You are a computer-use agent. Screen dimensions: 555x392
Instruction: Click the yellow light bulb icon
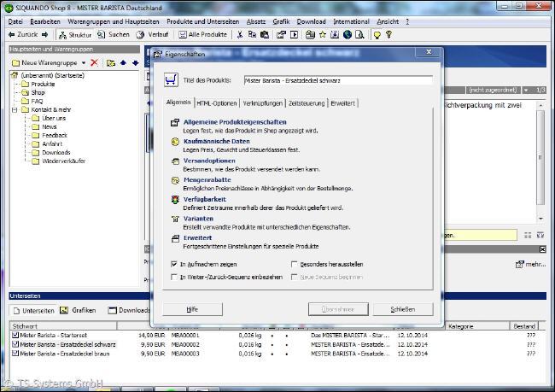pyautogui.click(x=377, y=35)
